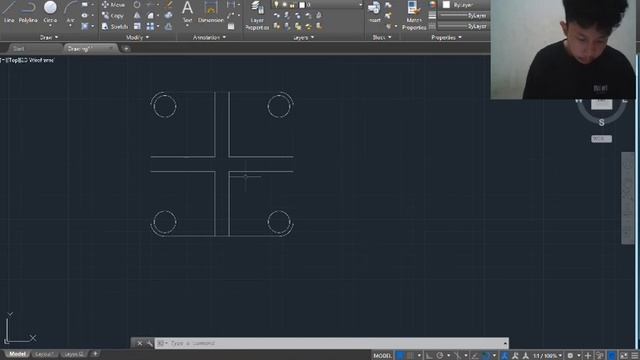Viewport: 640px width, 360px height.
Task: Click the Table icon in Annotation
Action: (231, 27)
